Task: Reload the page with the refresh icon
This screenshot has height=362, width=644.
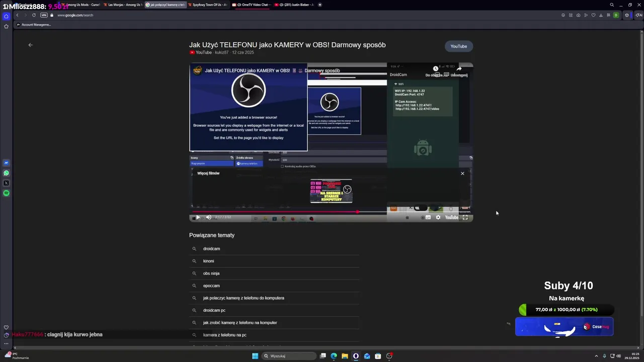Action: point(34,15)
